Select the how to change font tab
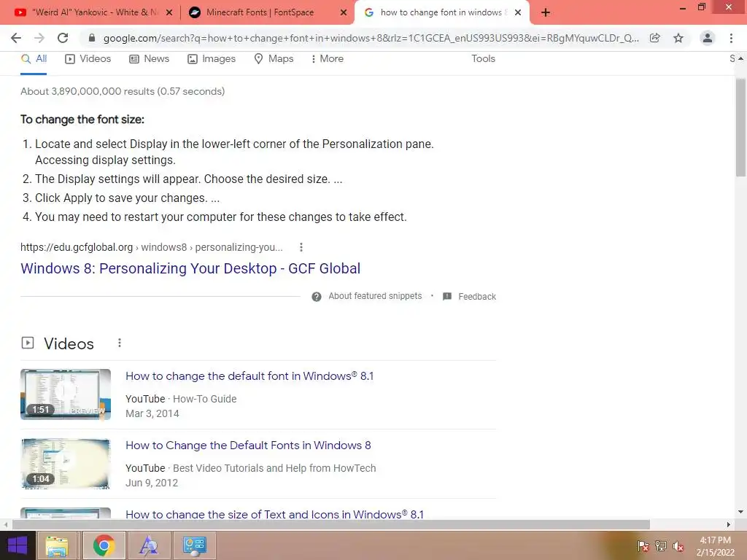Viewport: 747px width, 560px height. pyautogui.click(x=441, y=12)
